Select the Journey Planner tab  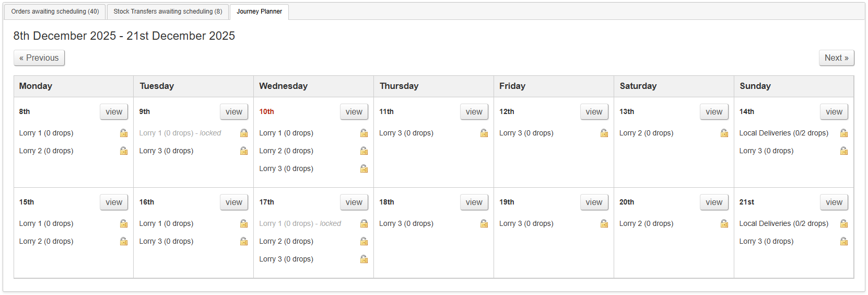coord(259,12)
